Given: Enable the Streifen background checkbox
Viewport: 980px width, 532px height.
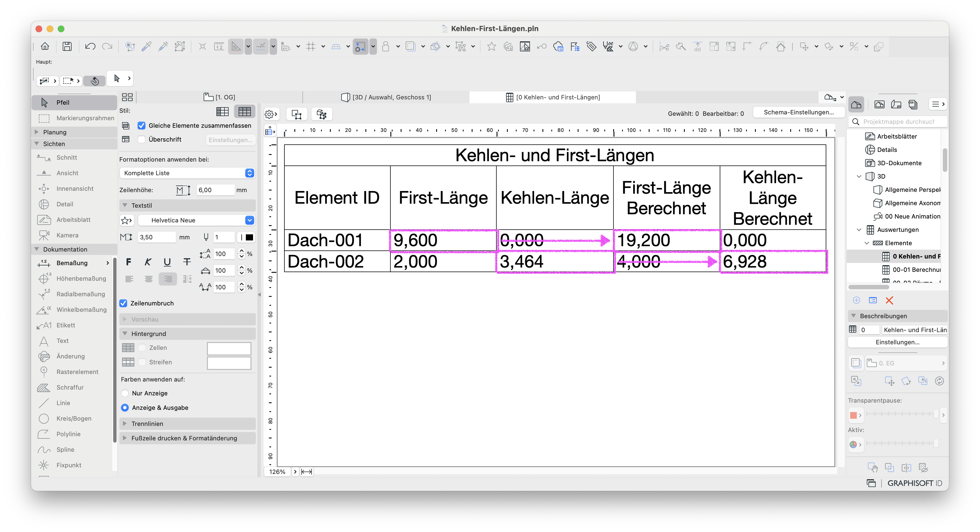Looking at the screenshot, I should point(142,362).
